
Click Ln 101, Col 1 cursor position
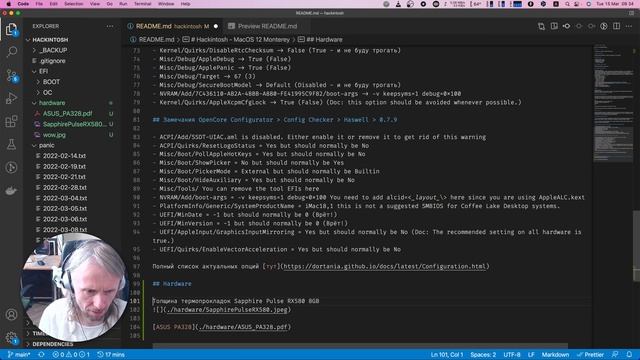(x=447, y=355)
